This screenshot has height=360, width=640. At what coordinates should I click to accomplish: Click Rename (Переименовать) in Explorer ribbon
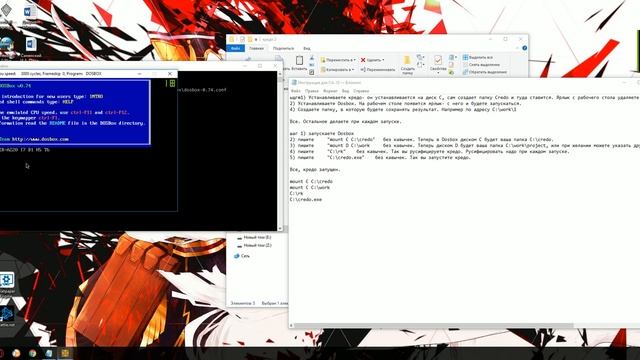[x=378, y=70]
